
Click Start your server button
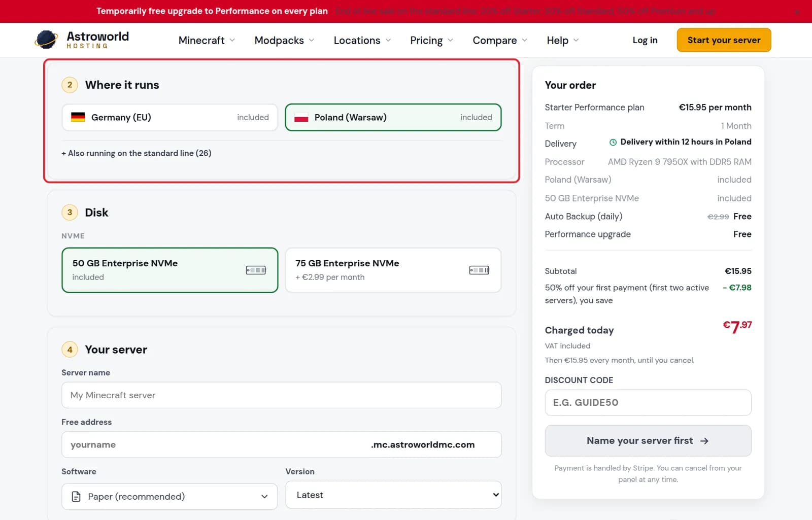[x=724, y=40]
